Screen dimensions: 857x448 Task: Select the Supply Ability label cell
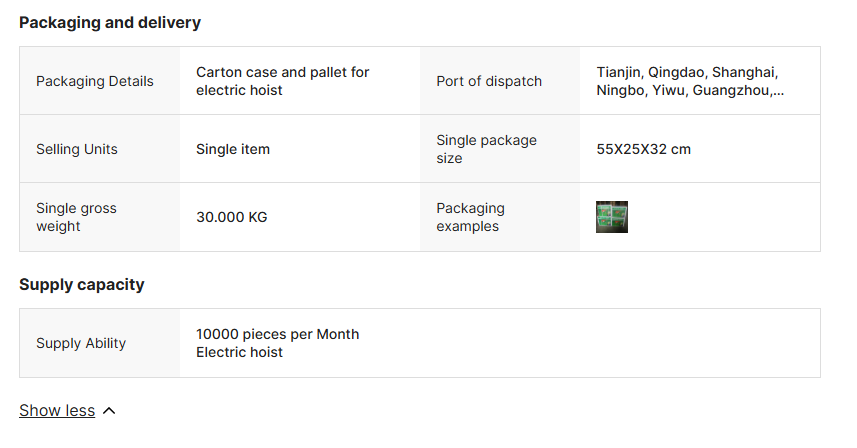[x=81, y=343]
